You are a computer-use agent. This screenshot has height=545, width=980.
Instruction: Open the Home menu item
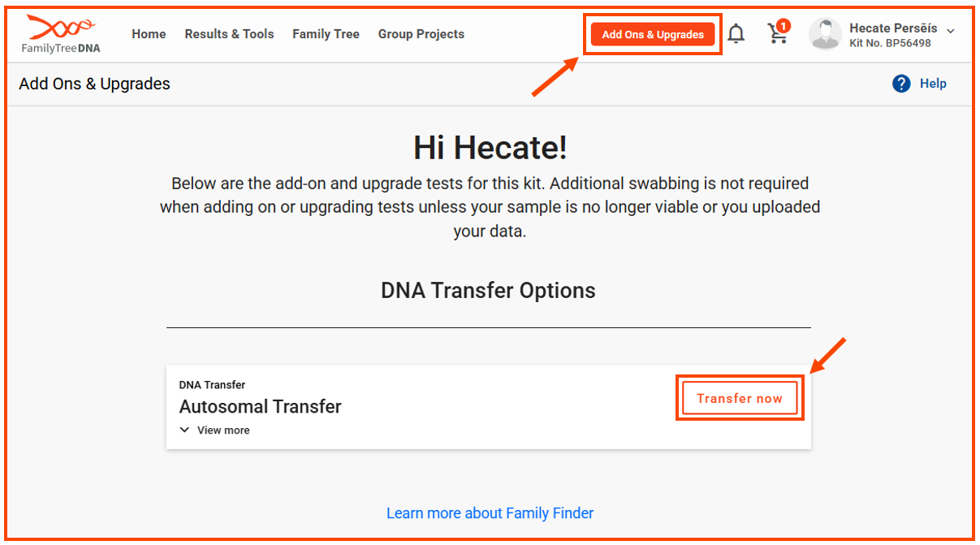click(149, 34)
